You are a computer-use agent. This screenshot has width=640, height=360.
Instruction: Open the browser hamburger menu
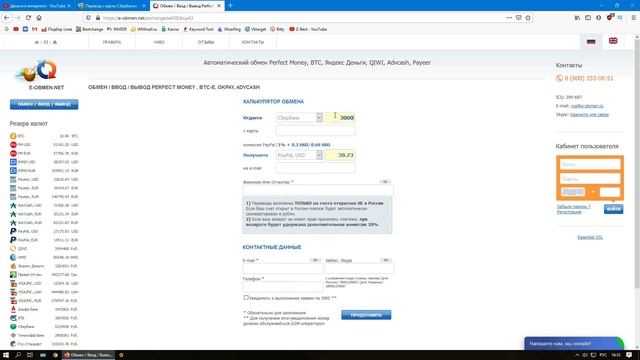[x=633, y=18]
